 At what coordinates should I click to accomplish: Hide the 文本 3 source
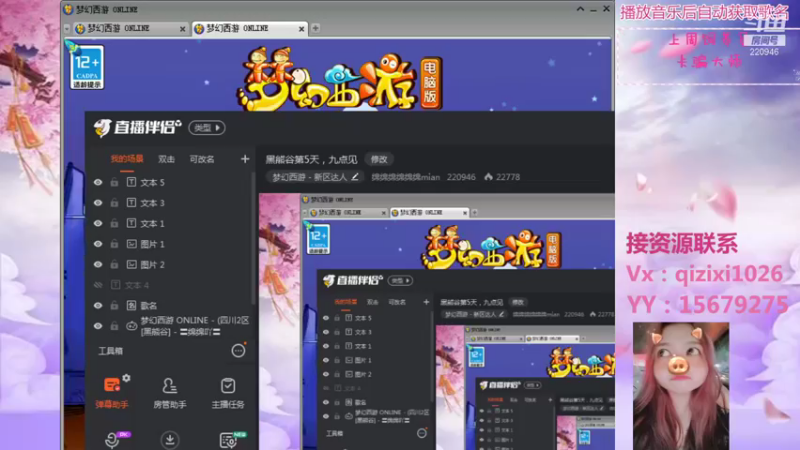click(x=98, y=203)
